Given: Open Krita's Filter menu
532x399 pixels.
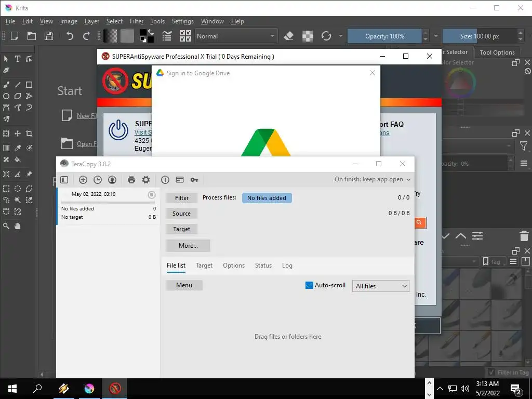Looking at the screenshot, I should [137, 21].
